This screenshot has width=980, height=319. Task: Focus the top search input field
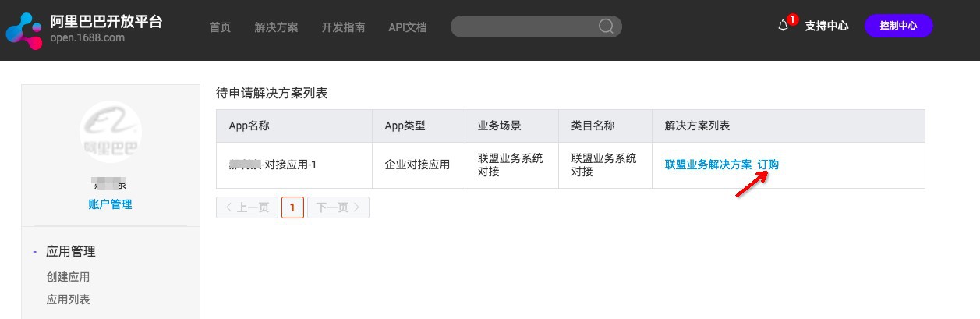(522, 27)
